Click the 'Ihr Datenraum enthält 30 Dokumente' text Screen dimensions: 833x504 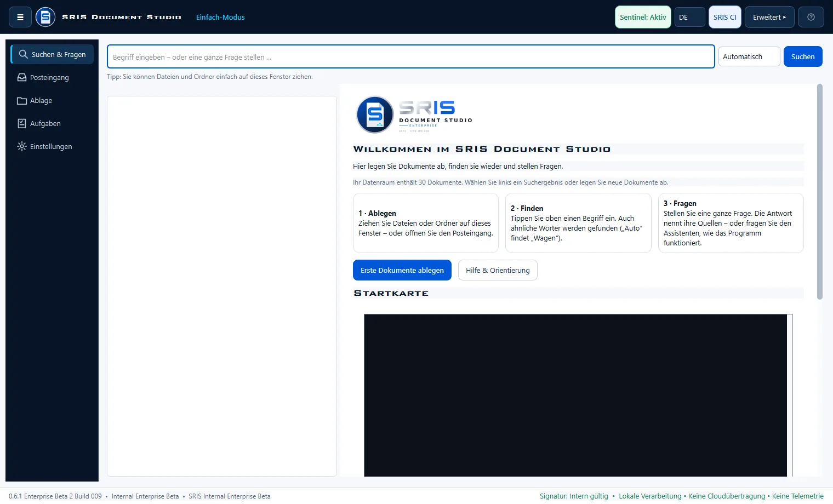408,182
